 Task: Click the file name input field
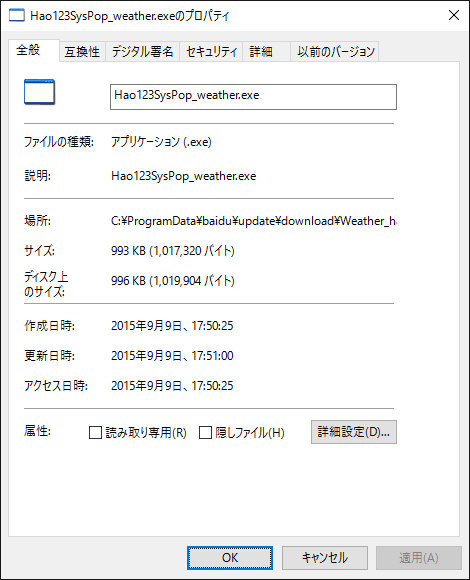click(253, 97)
